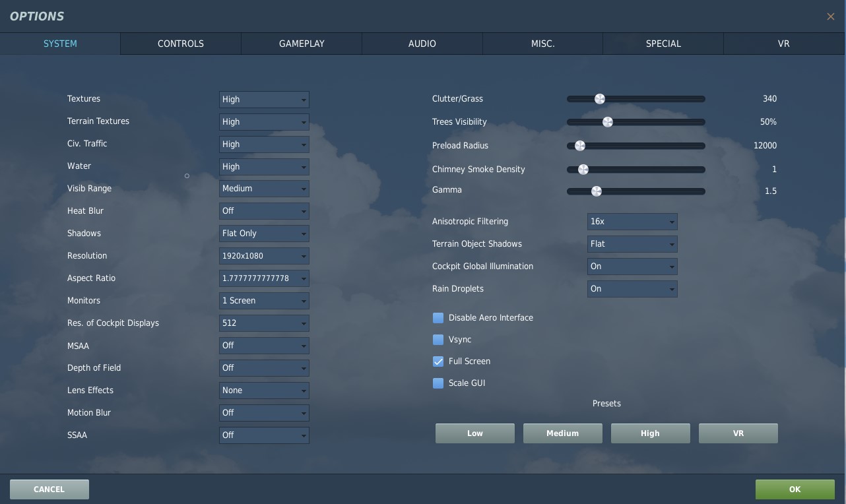
Task: Apply the Low preset
Action: (475, 433)
